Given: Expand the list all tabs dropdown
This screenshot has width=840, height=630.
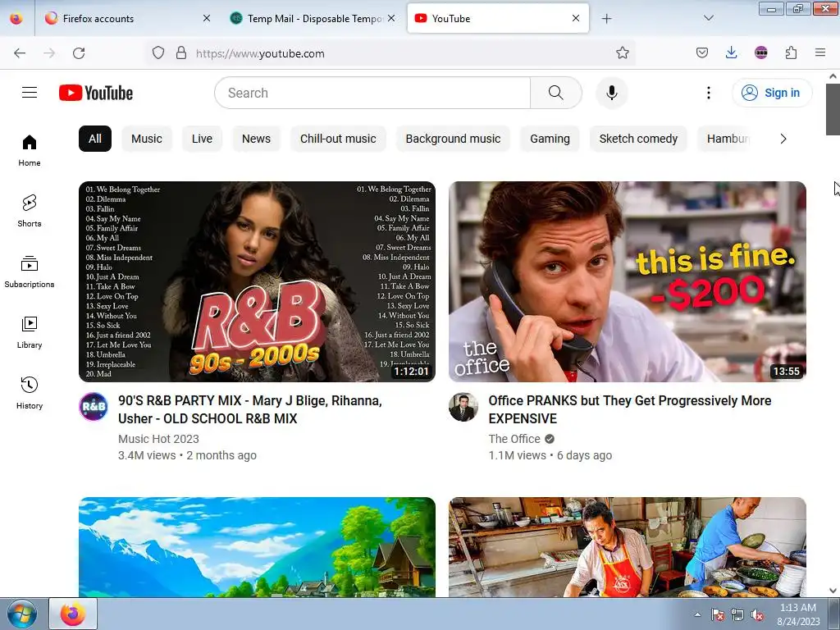Looking at the screenshot, I should (708, 18).
